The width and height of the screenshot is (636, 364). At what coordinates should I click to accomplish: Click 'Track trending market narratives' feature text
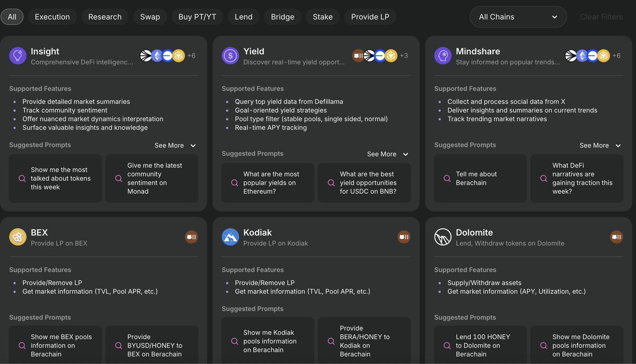(x=497, y=119)
